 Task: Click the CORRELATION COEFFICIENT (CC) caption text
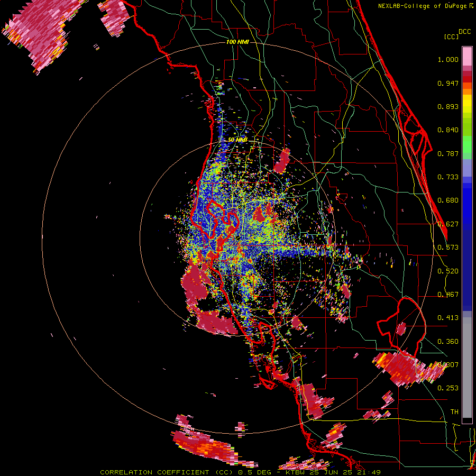click(167, 472)
